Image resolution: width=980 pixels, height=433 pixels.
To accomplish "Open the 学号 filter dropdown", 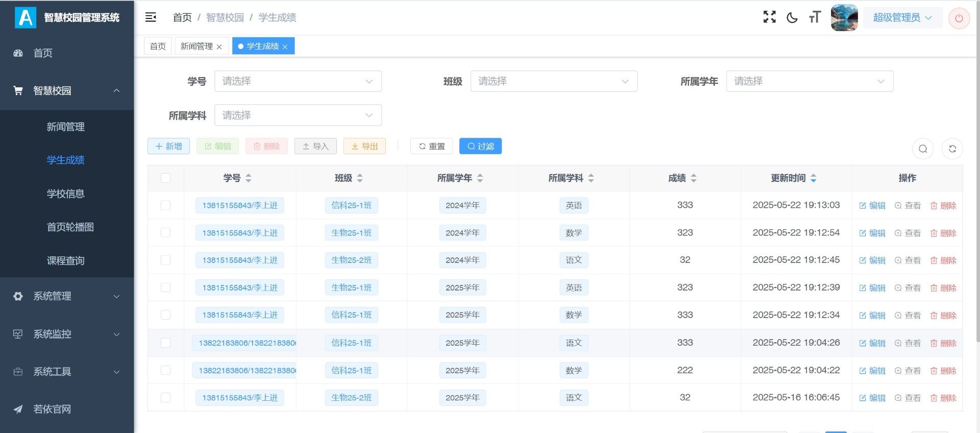I will (298, 81).
